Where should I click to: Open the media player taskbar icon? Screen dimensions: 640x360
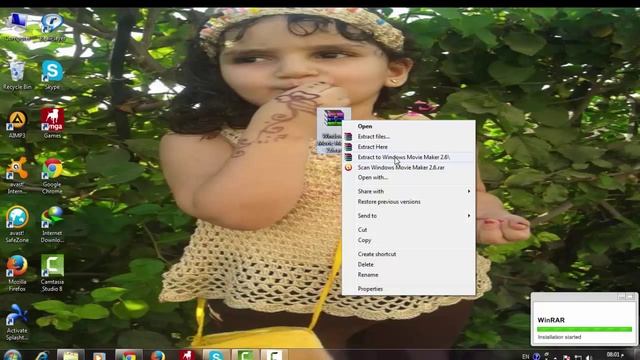(99, 356)
